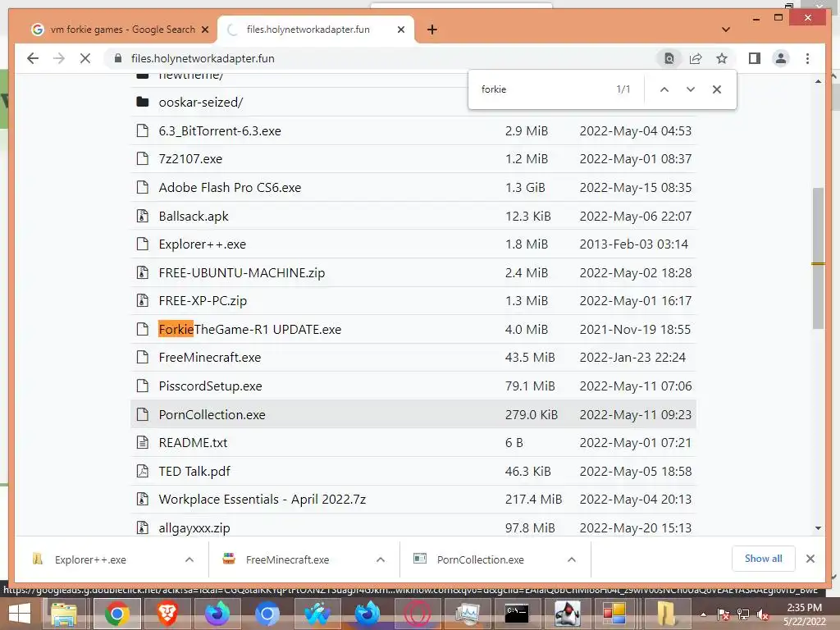Download 6.3_BitTorrent-6.3.exe
This screenshot has width=840, height=630.
coord(220,130)
